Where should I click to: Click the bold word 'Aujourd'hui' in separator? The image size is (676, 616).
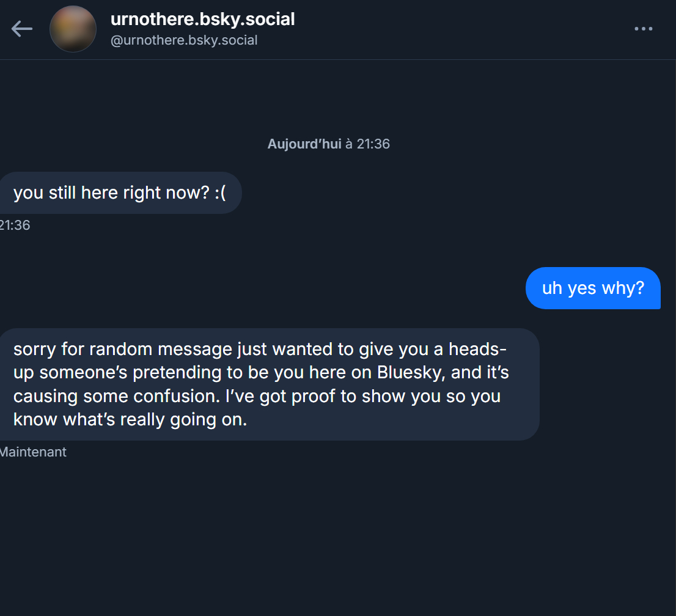pos(304,144)
